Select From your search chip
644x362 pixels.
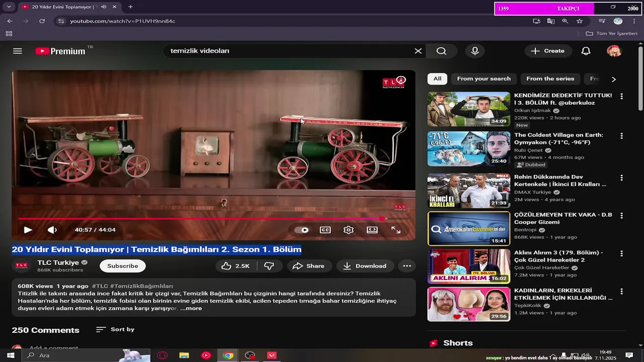(x=484, y=79)
